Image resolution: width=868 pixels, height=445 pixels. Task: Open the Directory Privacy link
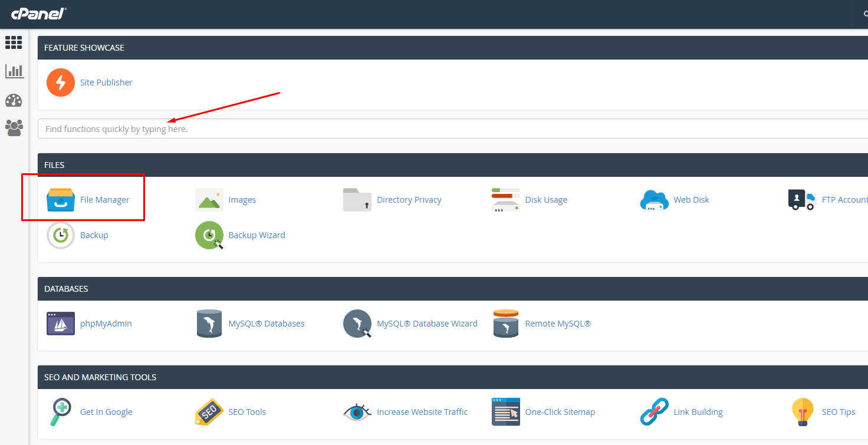(409, 200)
